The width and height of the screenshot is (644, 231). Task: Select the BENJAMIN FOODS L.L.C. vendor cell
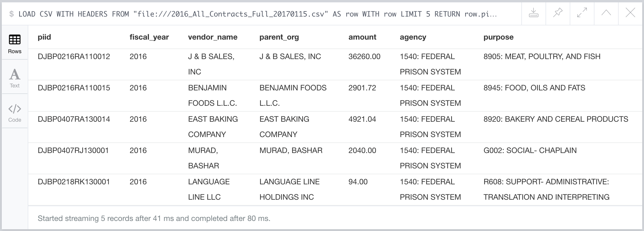point(213,95)
